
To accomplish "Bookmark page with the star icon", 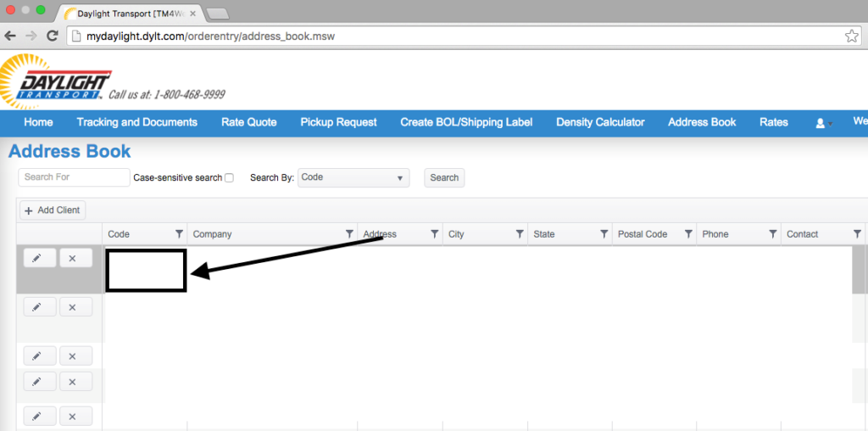I will (x=851, y=36).
